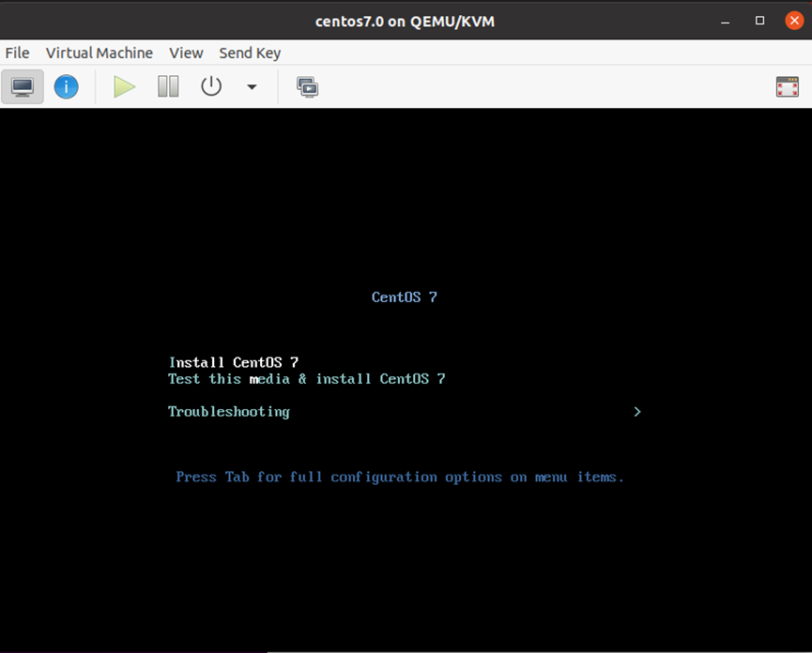Show the graphical console view

tap(23, 87)
